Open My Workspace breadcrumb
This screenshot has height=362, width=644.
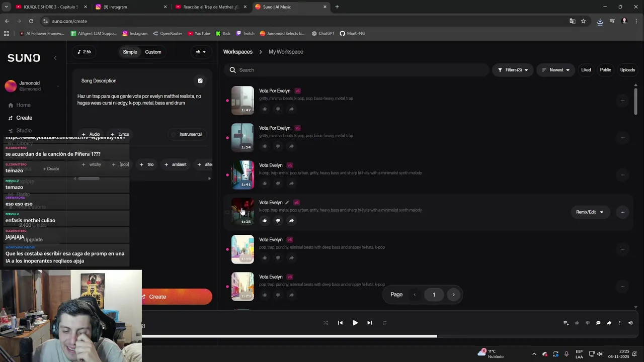[286, 52]
